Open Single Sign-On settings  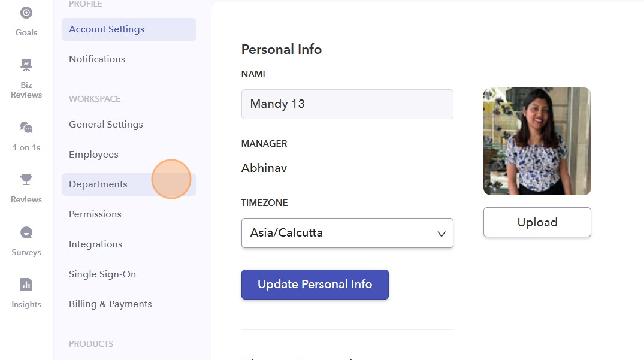pyautogui.click(x=102, y=274)
